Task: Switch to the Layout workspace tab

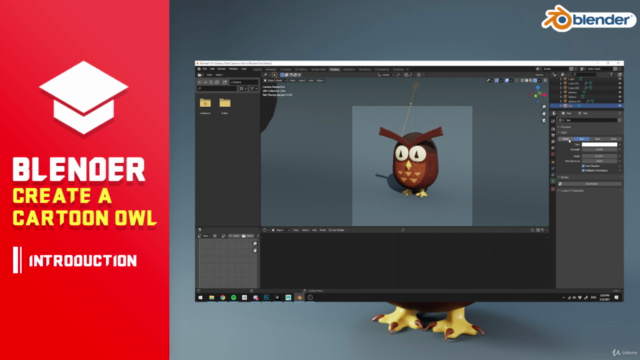Action: [x=258, y=69]
